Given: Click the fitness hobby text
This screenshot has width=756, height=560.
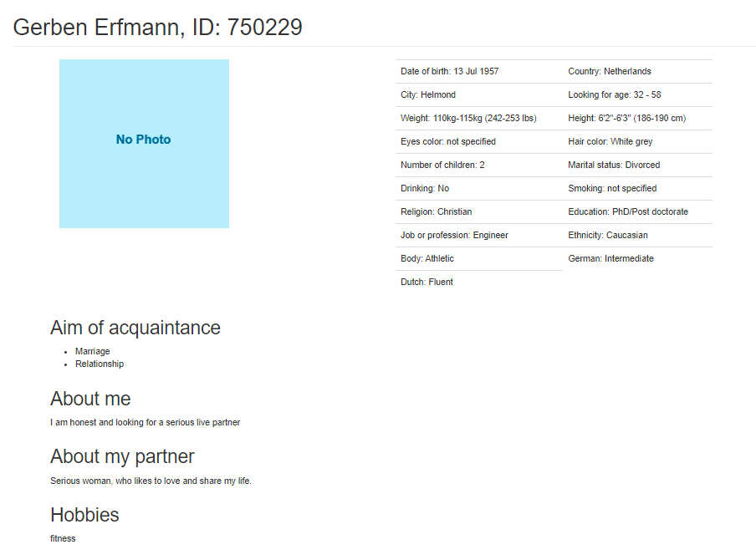Looking at the screenshot, I should pyautogui.click(x=64, y=538).
